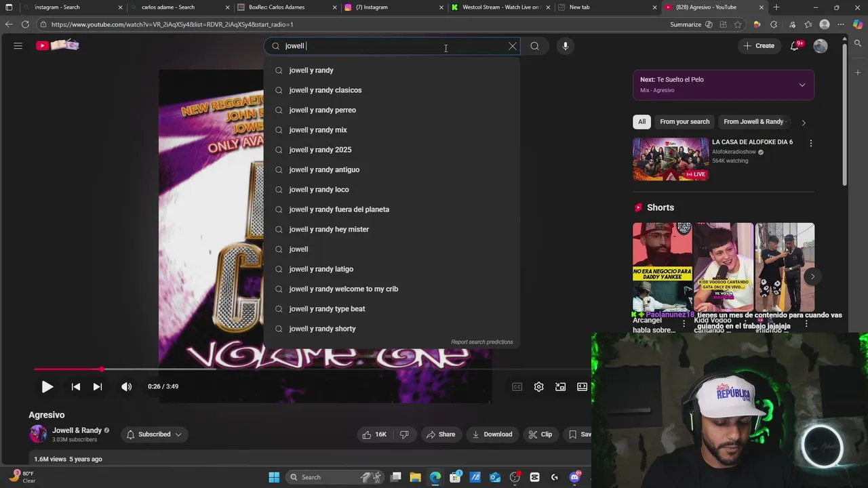
Task: Go to the YouTube home logo
Action: click(58, 45)
